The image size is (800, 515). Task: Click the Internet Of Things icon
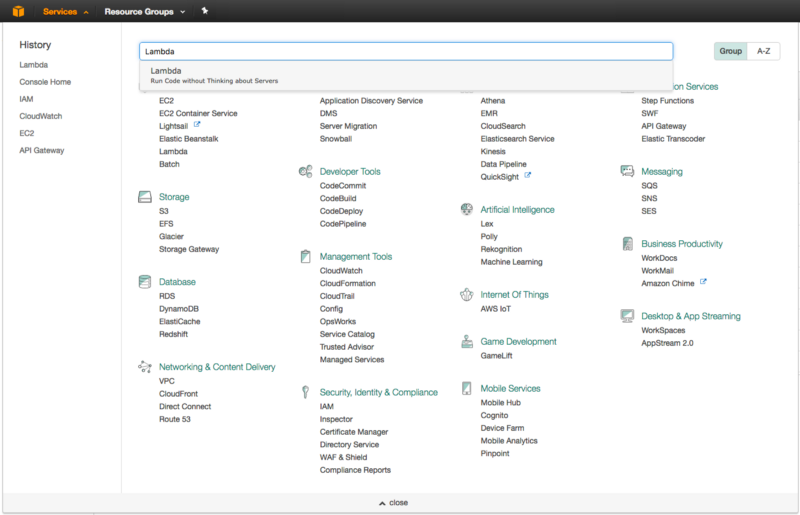(466, 295)
